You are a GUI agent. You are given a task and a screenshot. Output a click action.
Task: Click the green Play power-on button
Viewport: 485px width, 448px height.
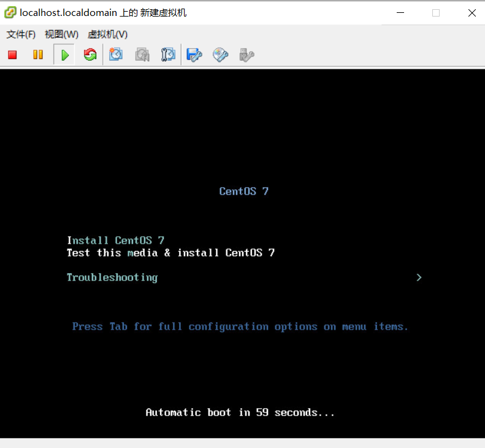64,55
